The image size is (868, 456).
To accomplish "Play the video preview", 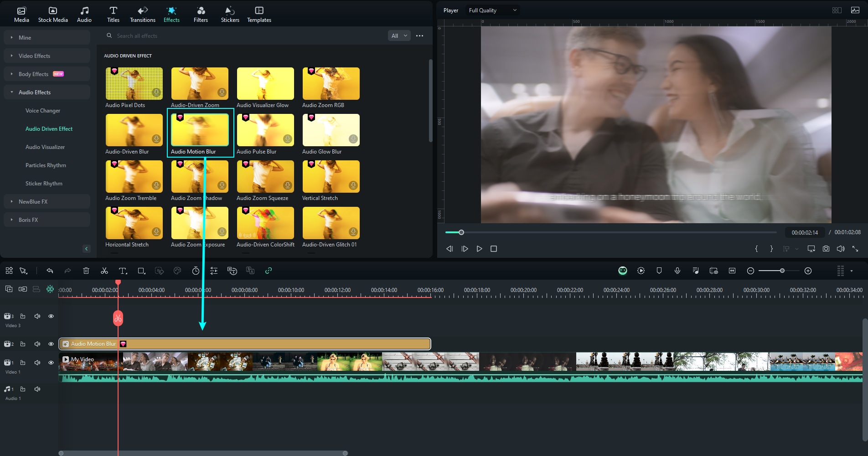I will [x=479, y=249].
